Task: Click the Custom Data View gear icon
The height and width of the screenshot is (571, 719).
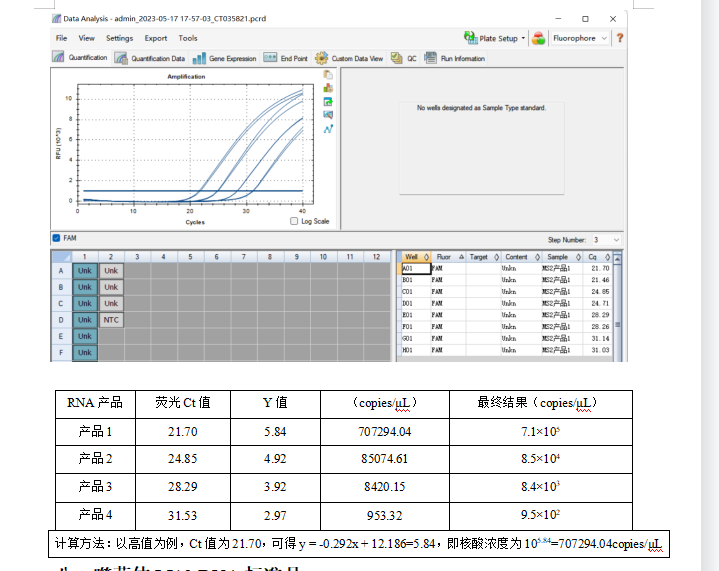Action: (x=321, y=58)
